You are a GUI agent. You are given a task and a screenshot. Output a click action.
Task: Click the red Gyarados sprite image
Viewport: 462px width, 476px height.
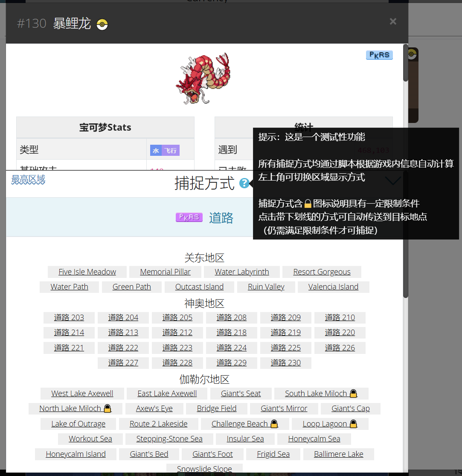(x=203, y=79)
